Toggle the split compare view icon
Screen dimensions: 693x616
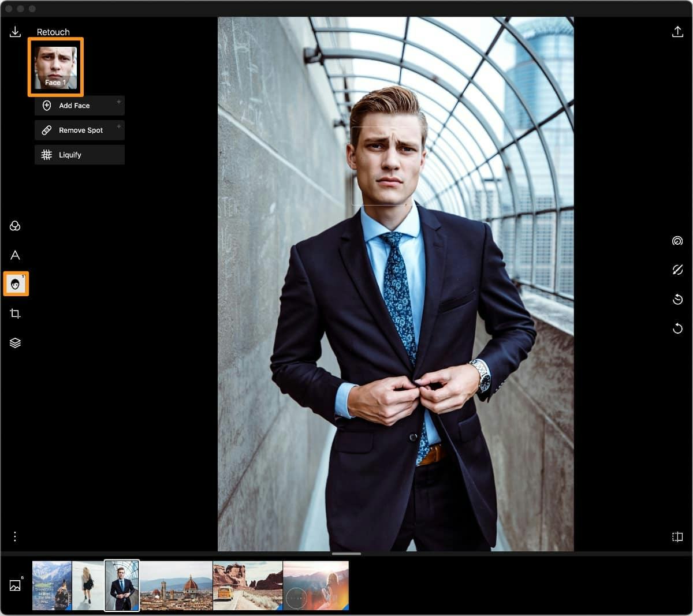[x=677, y=537]
